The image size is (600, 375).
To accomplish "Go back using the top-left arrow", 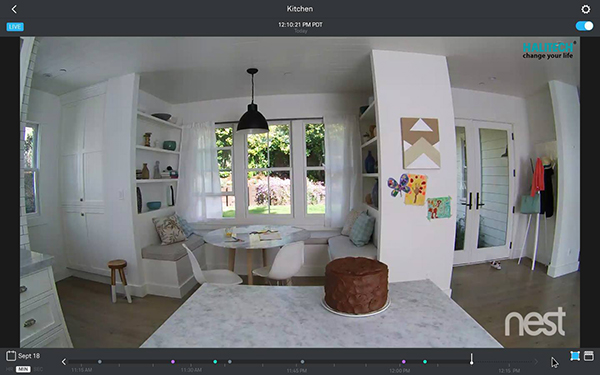I will [x=14, y=9].
